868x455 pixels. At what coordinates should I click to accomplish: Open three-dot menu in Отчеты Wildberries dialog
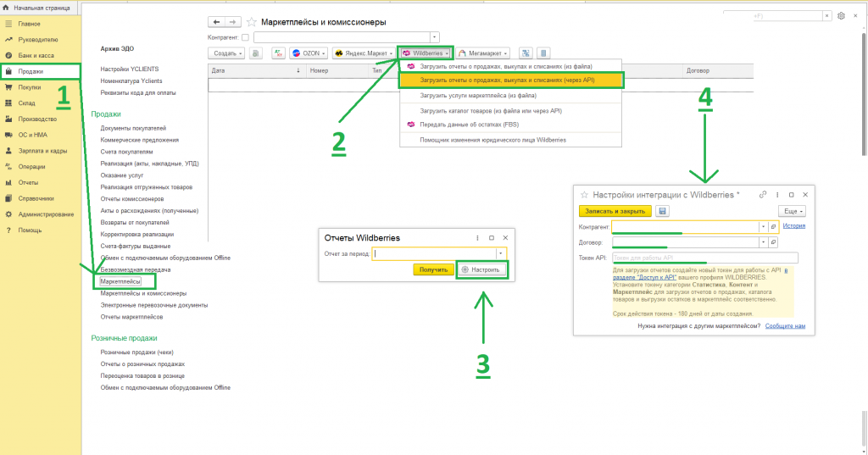click(477, 238)
